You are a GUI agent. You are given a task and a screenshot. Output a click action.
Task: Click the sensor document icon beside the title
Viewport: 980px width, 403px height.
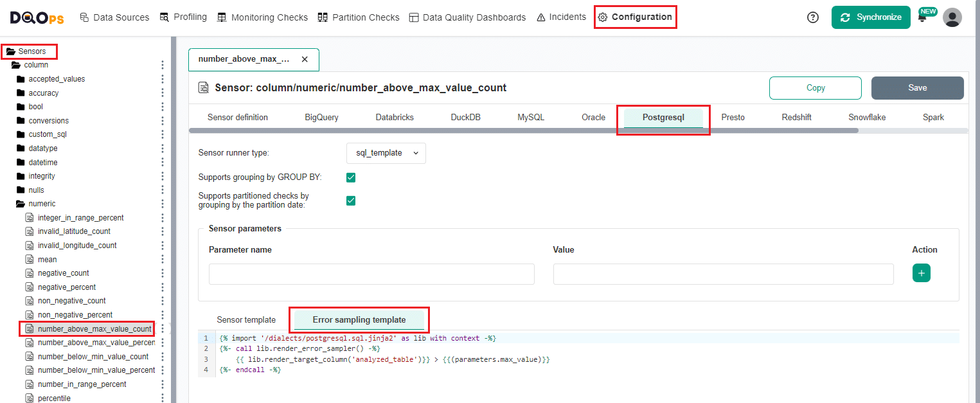[204, 88]
